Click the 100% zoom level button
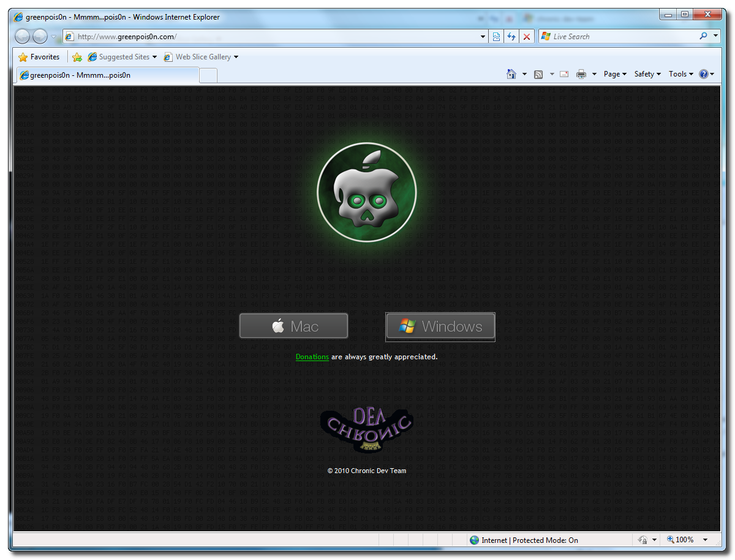The width and height of the screenshot is (735, 560). (680, 540)
